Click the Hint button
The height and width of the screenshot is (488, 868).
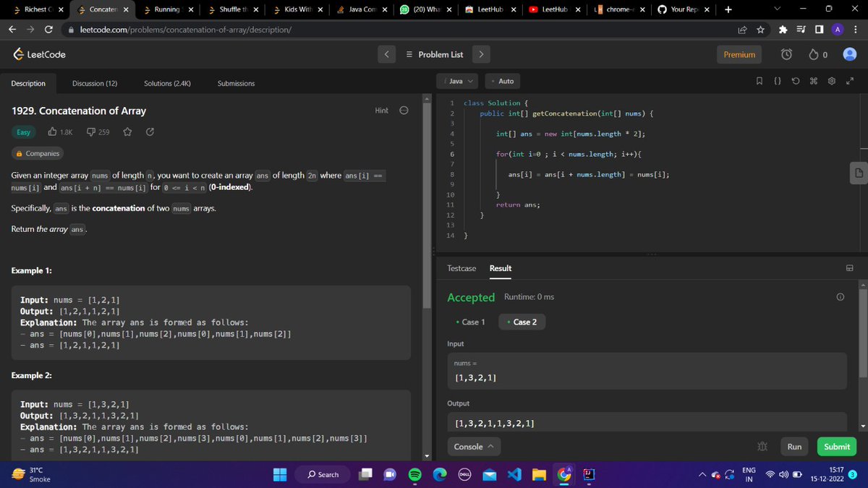[382, 111]
